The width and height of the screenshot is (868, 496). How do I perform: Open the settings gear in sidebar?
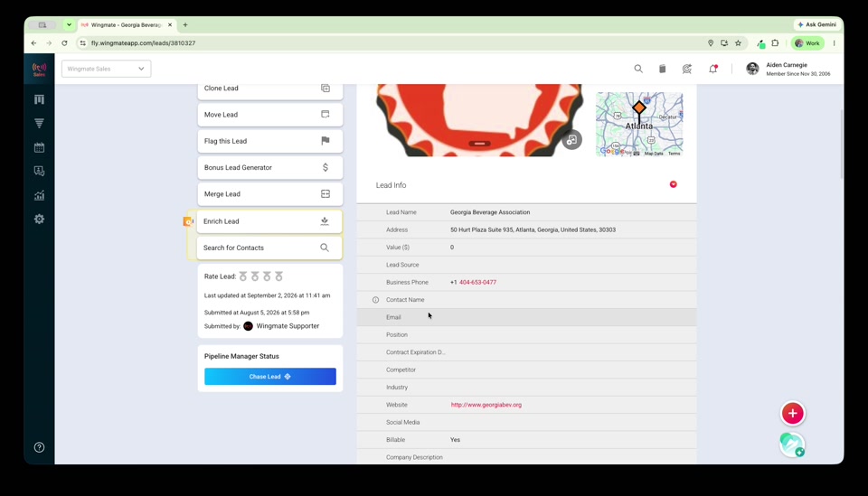pyautogui.click(x=39, y=219)
